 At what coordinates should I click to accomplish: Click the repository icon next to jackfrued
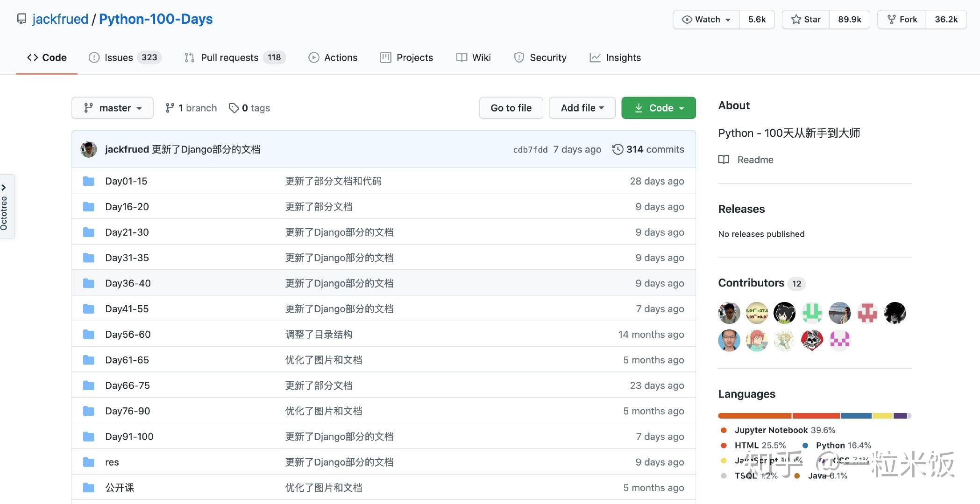(22, 19)
